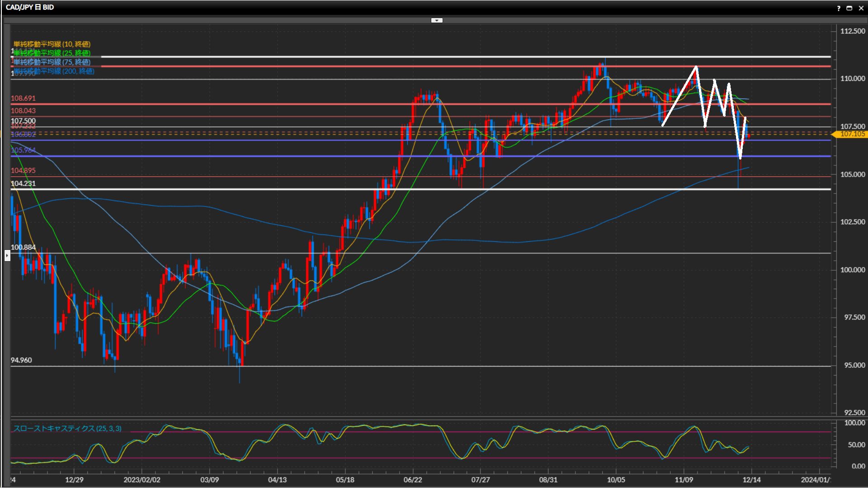Click the blue 200-period moving average label
Viewport: 868px width, 488px height.
pos(54,71)
